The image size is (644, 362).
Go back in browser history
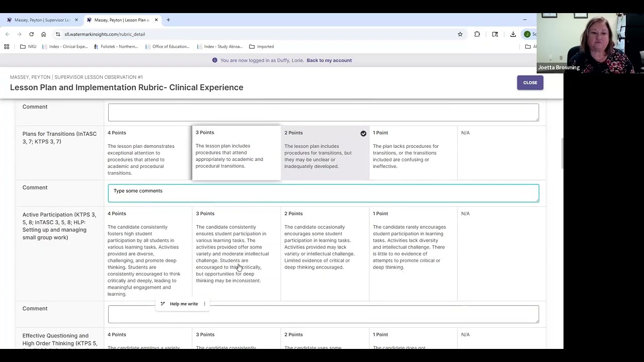[x=7, y=34]
